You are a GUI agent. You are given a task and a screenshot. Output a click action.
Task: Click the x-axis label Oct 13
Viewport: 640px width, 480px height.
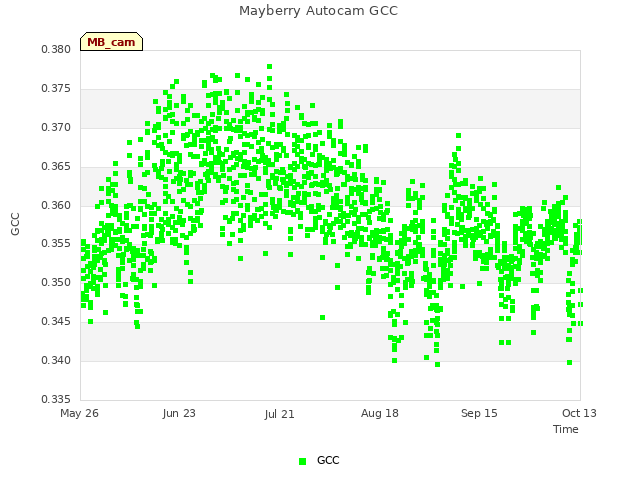579,413
